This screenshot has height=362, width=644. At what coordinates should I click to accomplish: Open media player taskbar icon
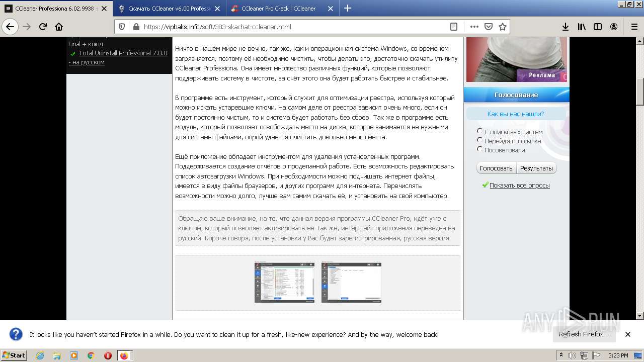point(74,355)
